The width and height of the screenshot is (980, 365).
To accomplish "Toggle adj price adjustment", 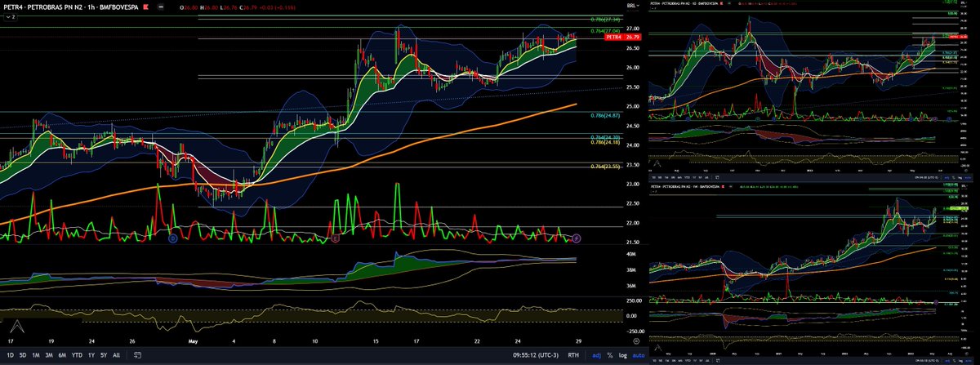I will click(x=596, y=355).
